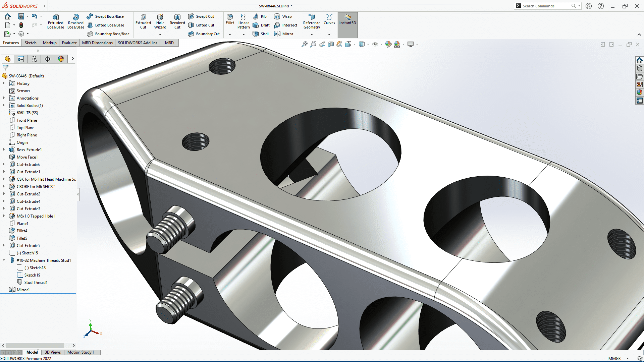Expand the #10-32 Machine Threads Stud1 feature
Image resolution: width=644 pixels, height=362 pixels.
click(4, 260)
